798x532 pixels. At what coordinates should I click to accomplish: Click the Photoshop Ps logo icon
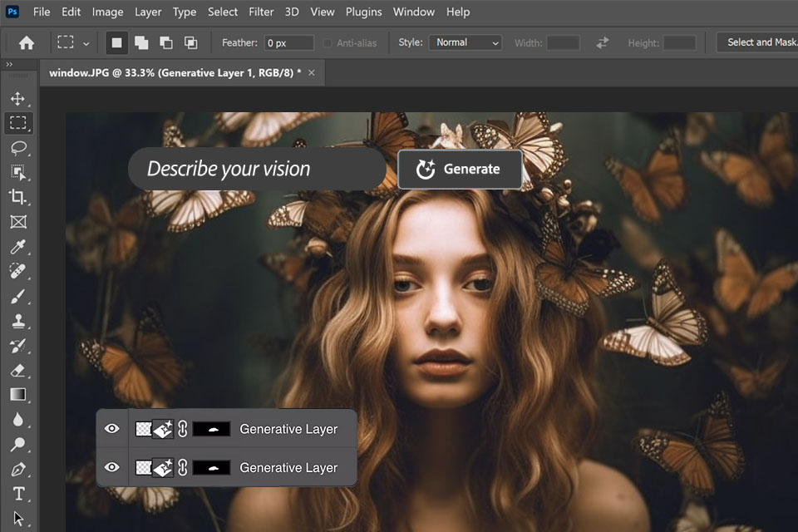coord(12,11)
